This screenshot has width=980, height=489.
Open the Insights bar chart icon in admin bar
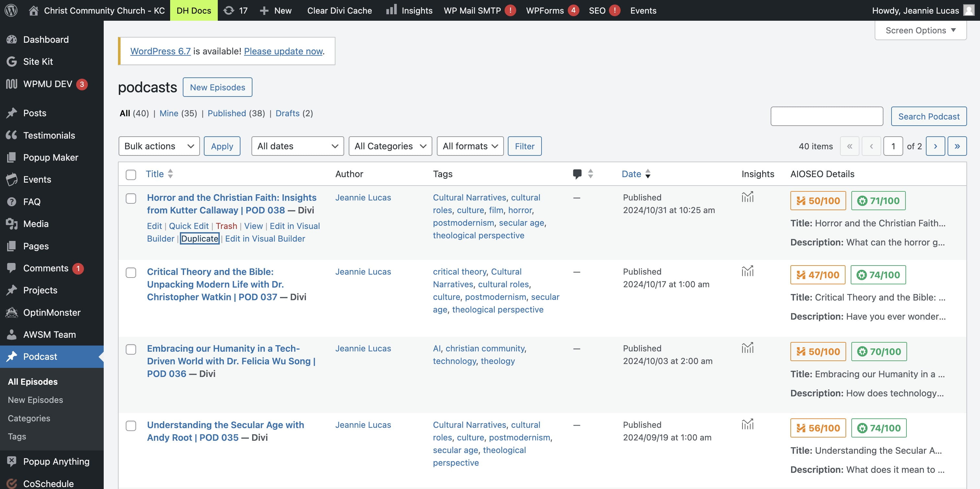(x=391, y=9)
